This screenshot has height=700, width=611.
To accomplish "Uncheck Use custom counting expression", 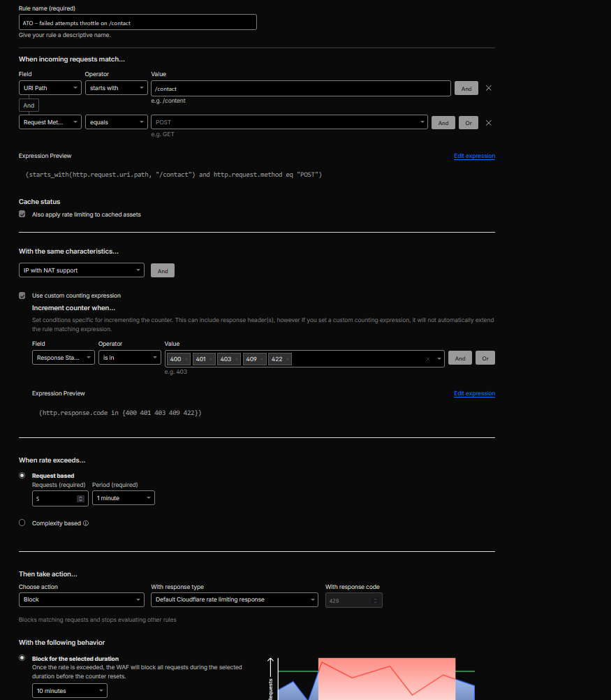I will tap(22, 296).
